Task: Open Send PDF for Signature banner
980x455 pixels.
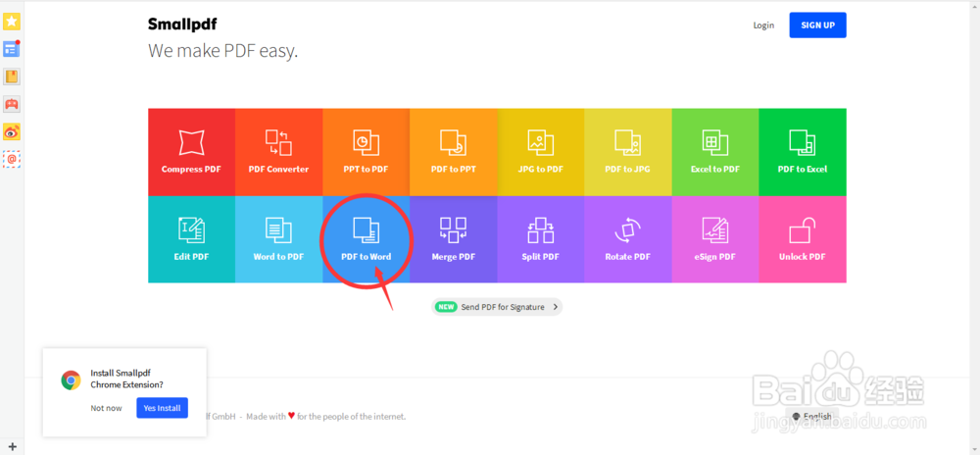Action: pos(497,307)
